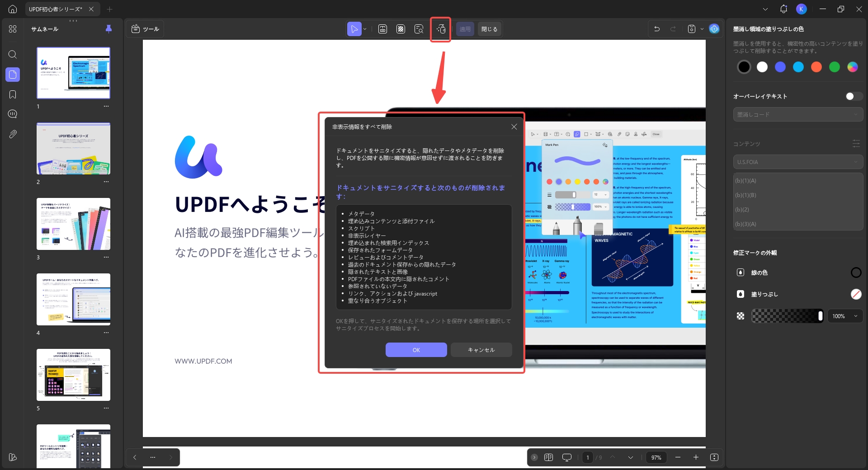Screen dimensions: 868x470
Task: Undo the last action
Action: tap(657, 29)
